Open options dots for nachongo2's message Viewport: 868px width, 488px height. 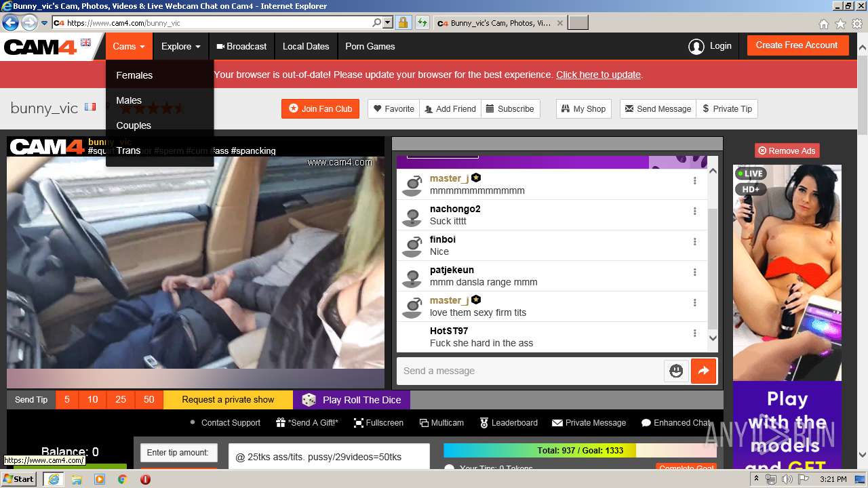click(x=694, y=211)
